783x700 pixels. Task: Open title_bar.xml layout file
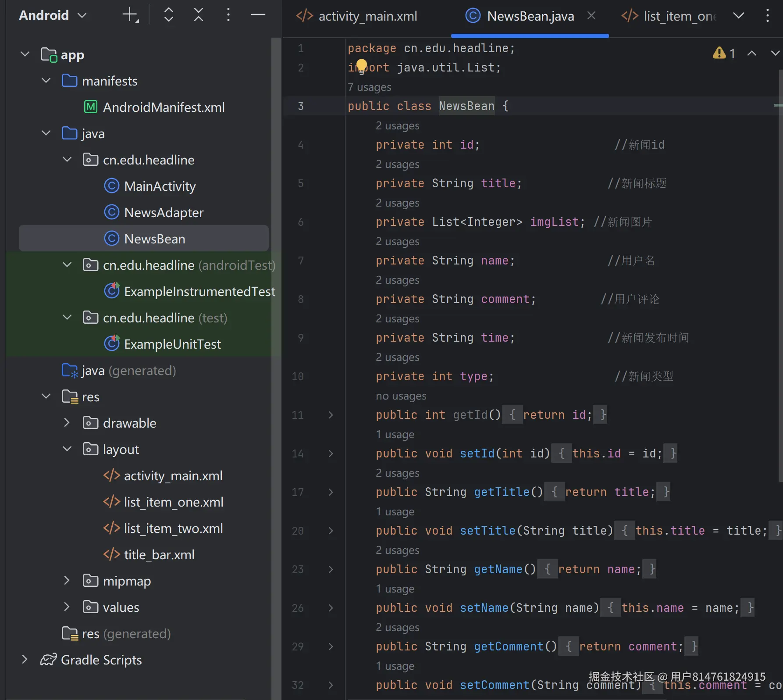coord(149,554)
